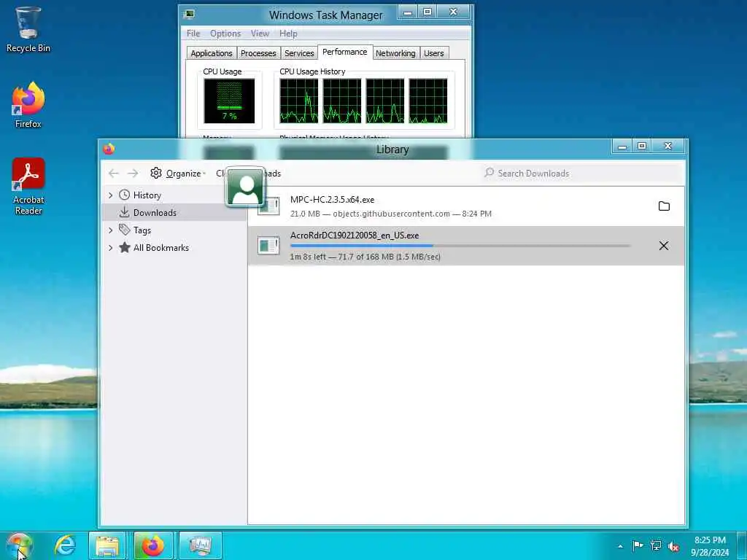Maximize the Library window
The height and width of the screenshot is (560, 747).
coord(642,146)
